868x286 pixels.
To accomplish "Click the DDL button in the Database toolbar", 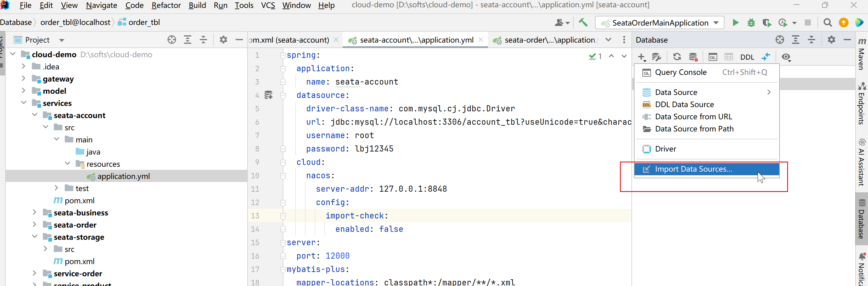I will coord(747,57).
